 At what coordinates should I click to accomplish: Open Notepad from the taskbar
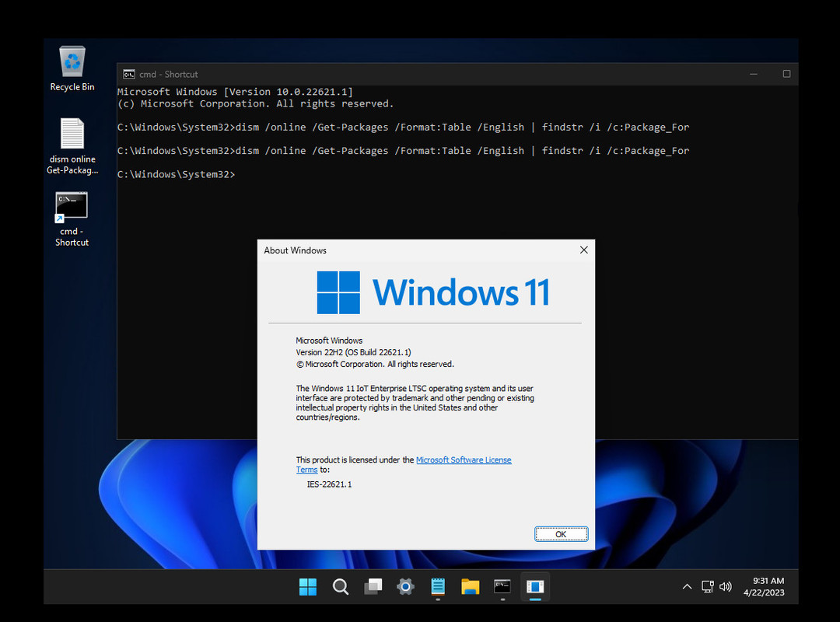coord(438,587)
